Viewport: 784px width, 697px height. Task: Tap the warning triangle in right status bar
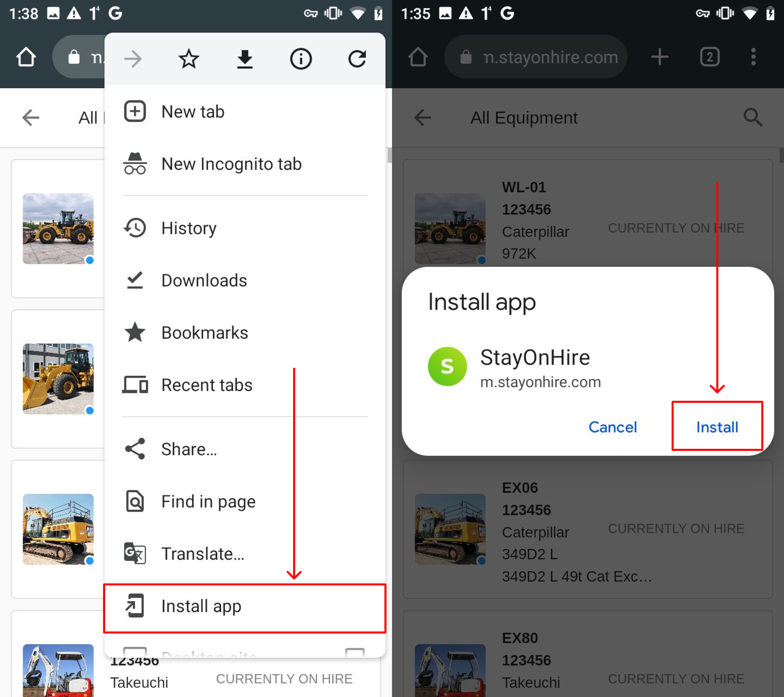tap(466, 13)
